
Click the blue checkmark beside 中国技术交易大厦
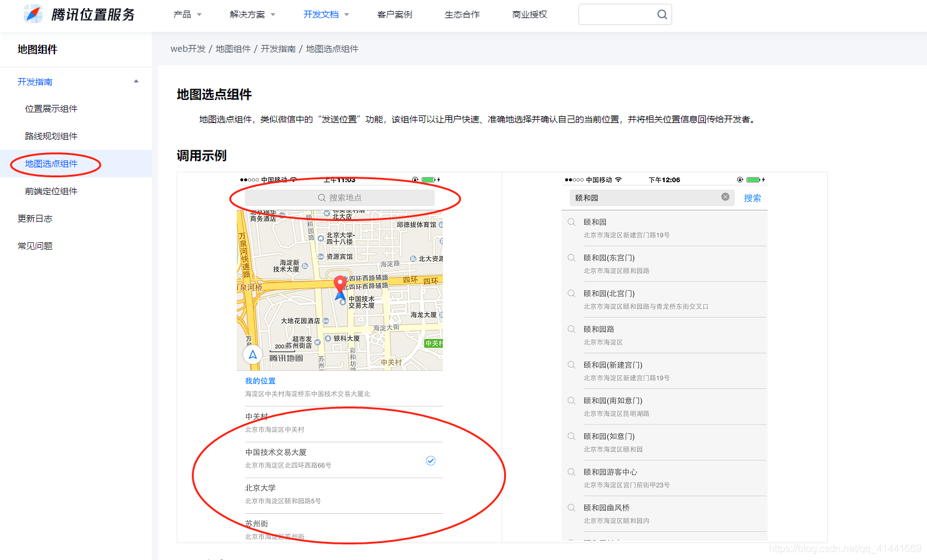point(430,461)
